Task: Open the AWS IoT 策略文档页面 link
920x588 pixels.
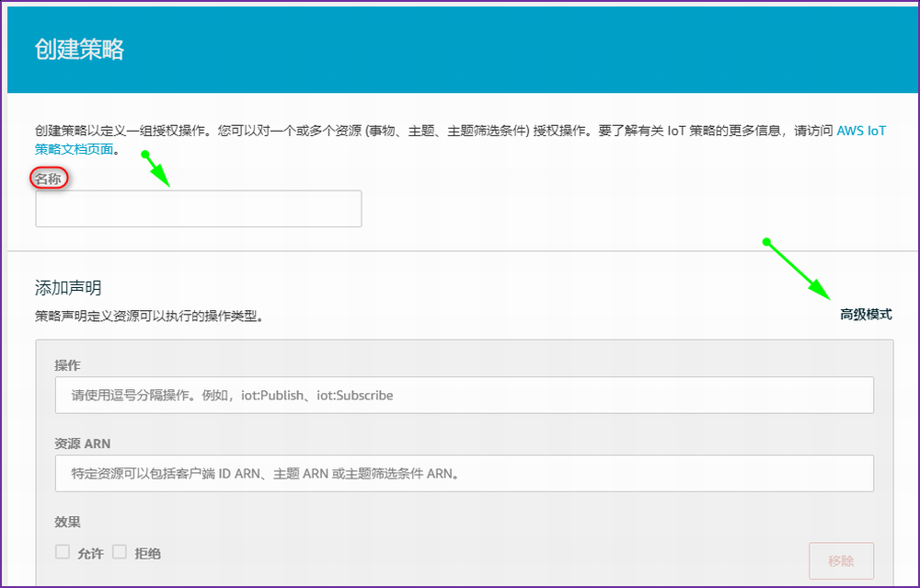Action: [x=860, y=131]
